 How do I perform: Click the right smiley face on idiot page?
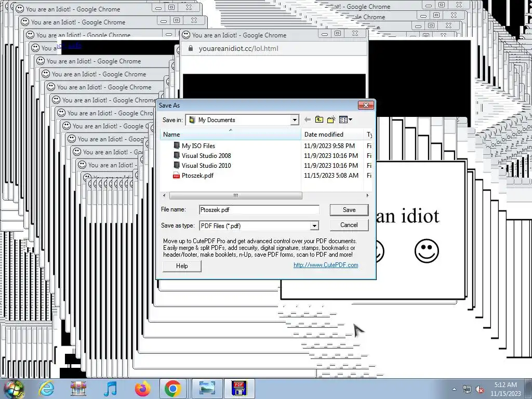tap(427, 251)
